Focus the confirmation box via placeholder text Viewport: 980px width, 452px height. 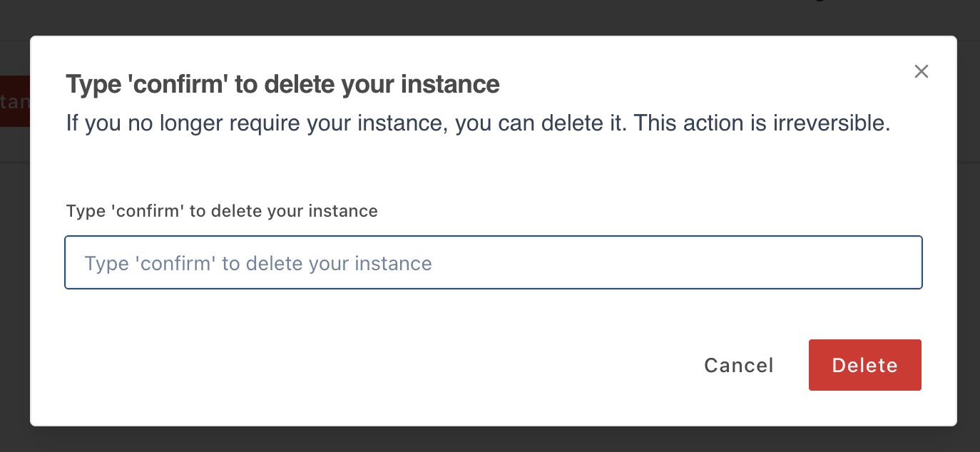[x=258, y=264]
